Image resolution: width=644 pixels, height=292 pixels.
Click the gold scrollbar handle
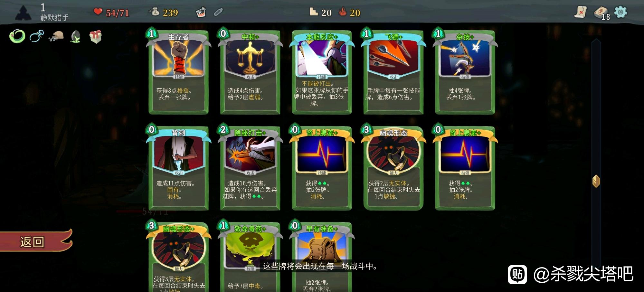[596, 181]
